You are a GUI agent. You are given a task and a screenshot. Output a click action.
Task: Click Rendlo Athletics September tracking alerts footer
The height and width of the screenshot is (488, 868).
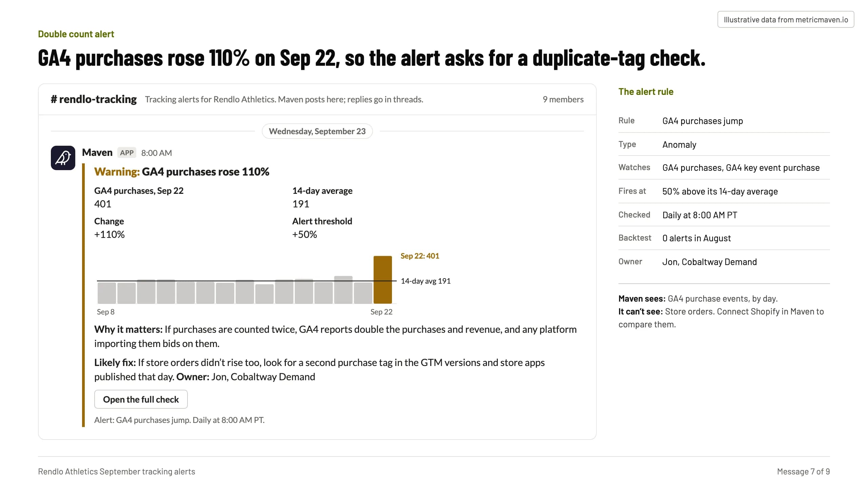pos(117,471)
